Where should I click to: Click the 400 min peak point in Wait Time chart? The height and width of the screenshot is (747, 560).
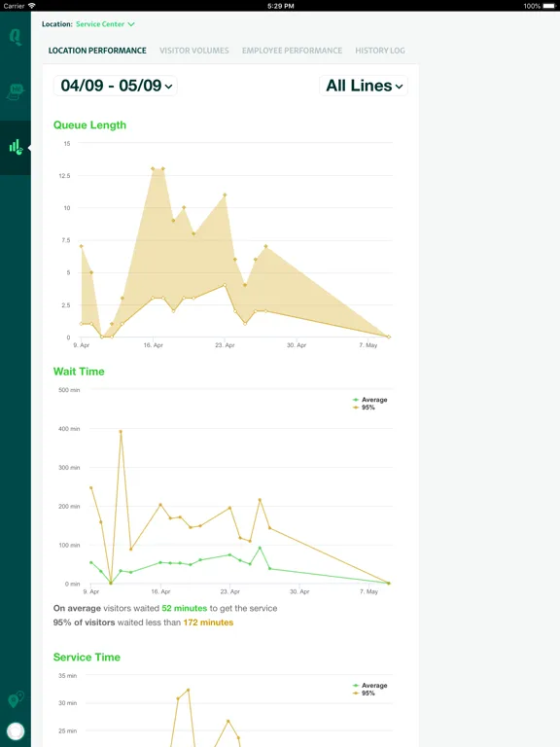click(x=121, y=432)
